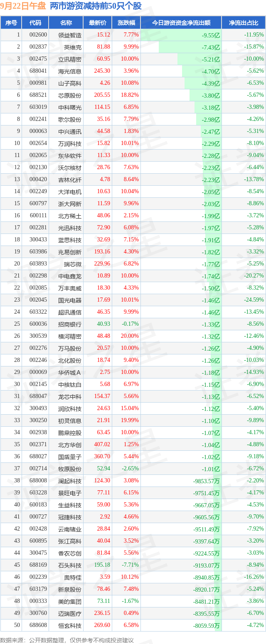Select stock name 华侨城A
Image resolution: width=266 pixels, height=644 pixels.
(x=70, y=372)
